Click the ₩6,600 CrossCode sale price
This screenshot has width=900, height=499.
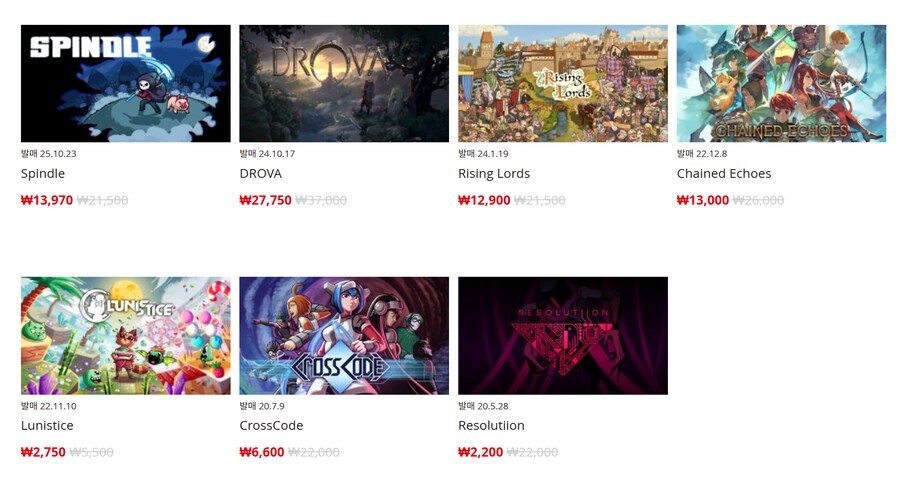point(262,452)
